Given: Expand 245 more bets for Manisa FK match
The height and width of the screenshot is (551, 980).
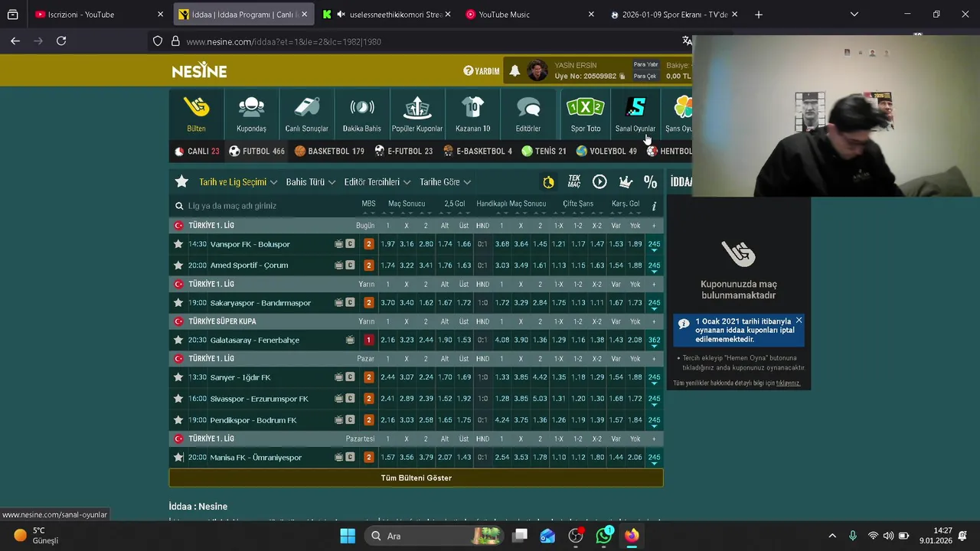Looking at the screenshot, I should pos(654,458).
